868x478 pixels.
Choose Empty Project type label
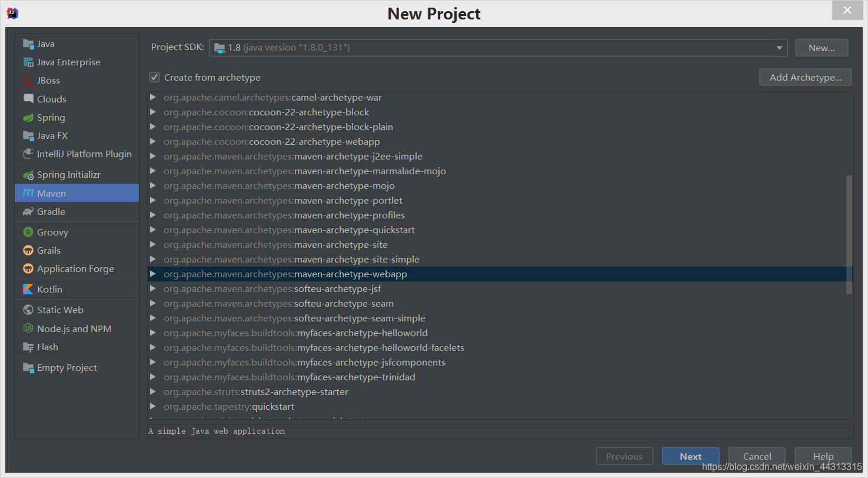pos(67,367)
